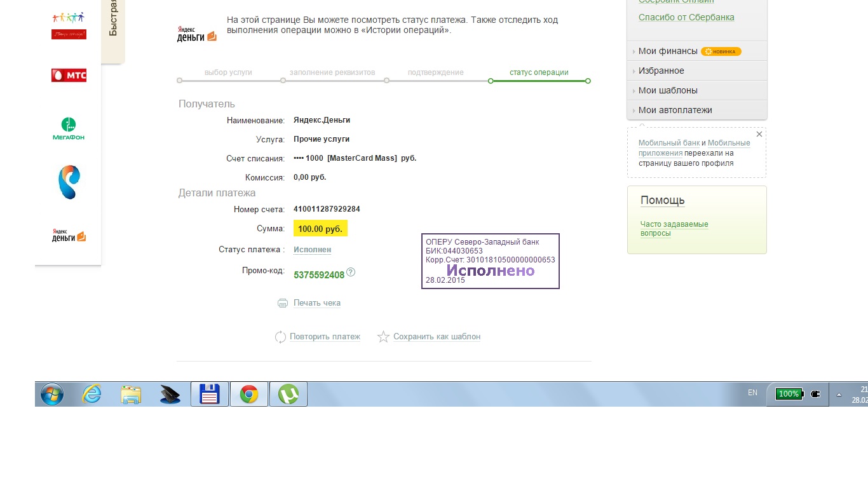Screen dimensions: 868x488
Task: Close the mobile bank notice box
Action: point(759,134)
